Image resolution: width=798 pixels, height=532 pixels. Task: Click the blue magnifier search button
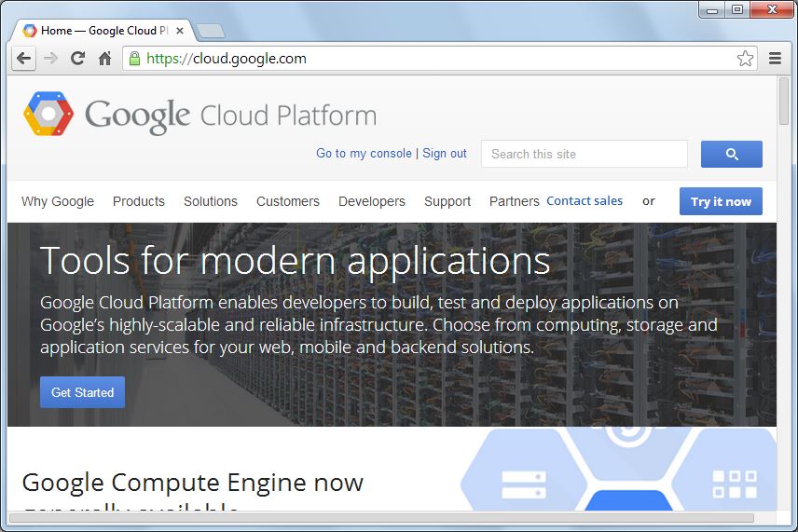point(731,154)
